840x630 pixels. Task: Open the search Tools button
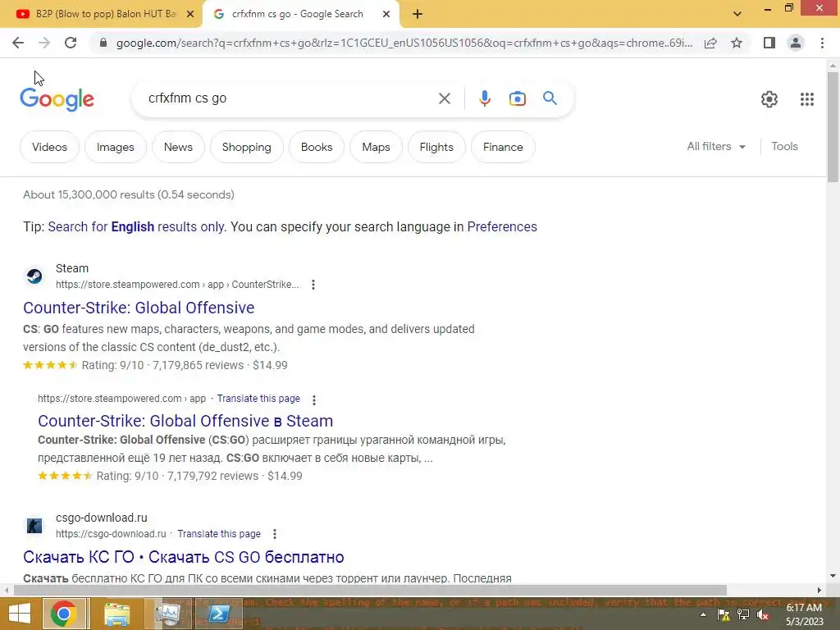click(784, 146)
